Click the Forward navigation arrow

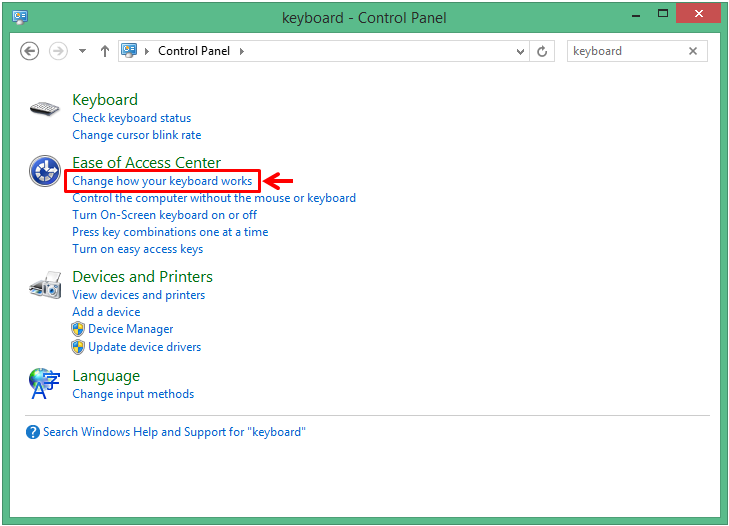[x=58, y=51]
